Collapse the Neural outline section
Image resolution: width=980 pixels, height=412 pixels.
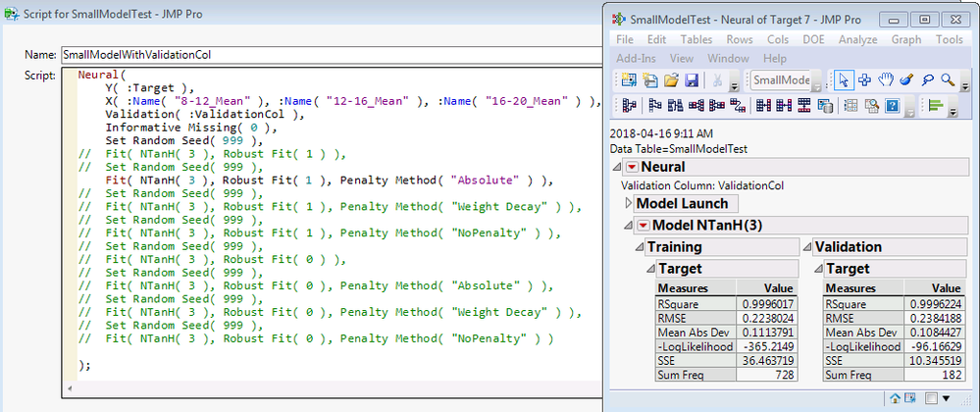pos(617,167)
